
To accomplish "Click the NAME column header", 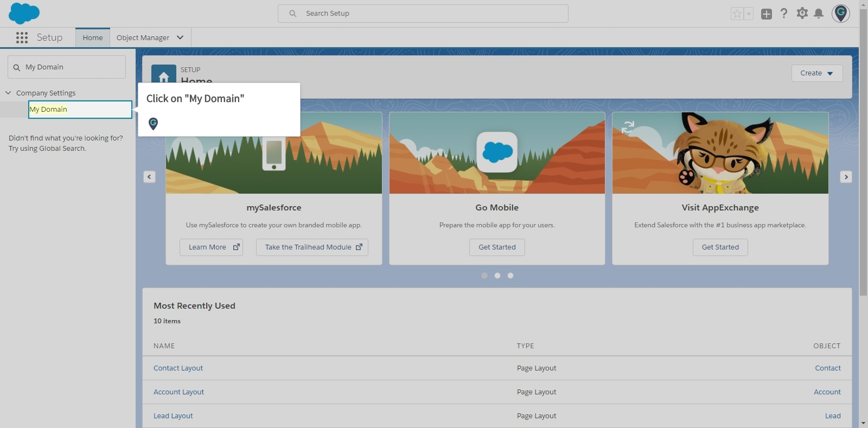I will [164, 346].
